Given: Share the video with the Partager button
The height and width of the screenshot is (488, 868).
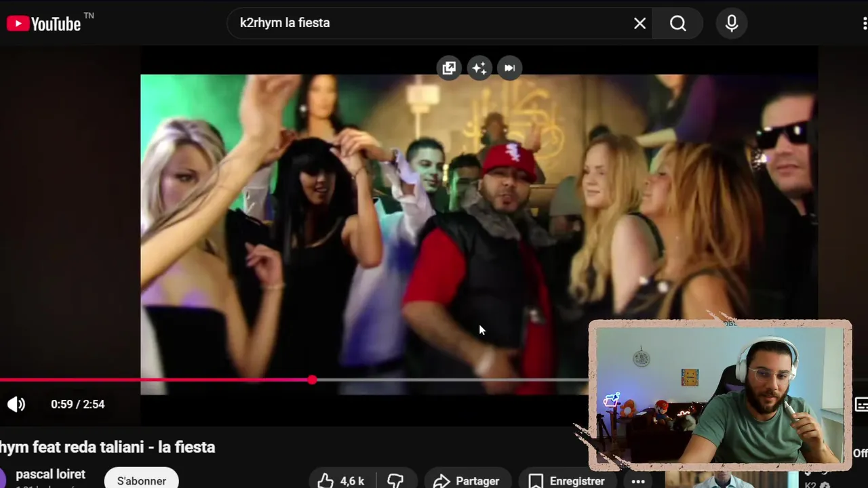Looking at the screenshot, I should (x=467, y=481).
